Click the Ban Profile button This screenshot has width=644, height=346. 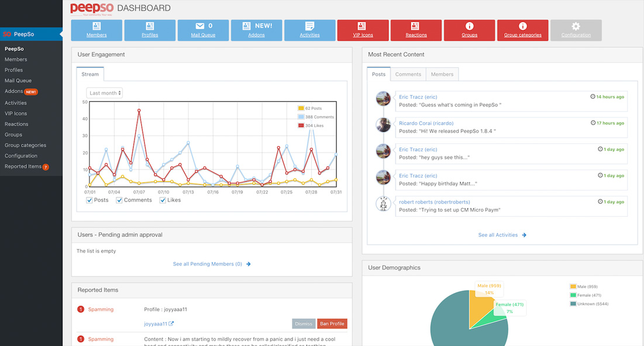(x=332, y=324)
